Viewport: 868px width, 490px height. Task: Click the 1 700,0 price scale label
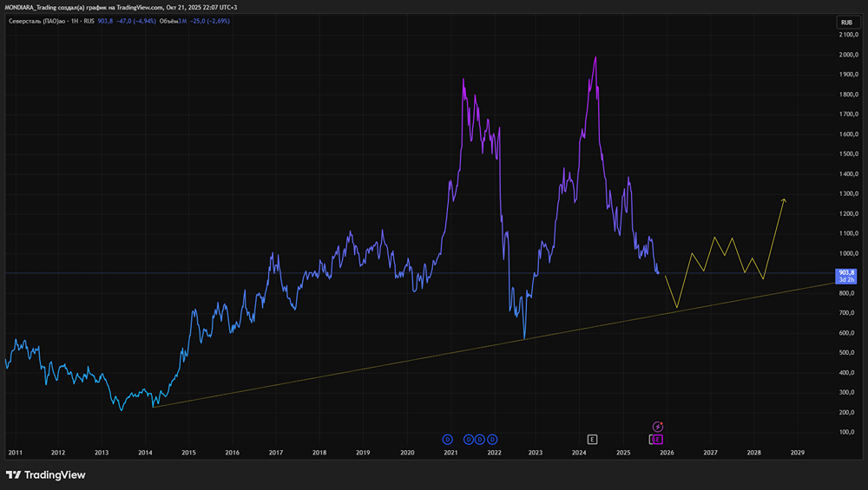[x=849, y=114]
